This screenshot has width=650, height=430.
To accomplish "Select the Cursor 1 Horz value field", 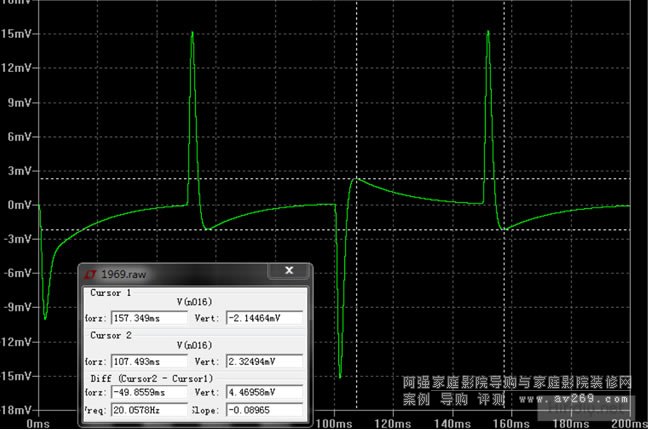I will coord(149,318).
